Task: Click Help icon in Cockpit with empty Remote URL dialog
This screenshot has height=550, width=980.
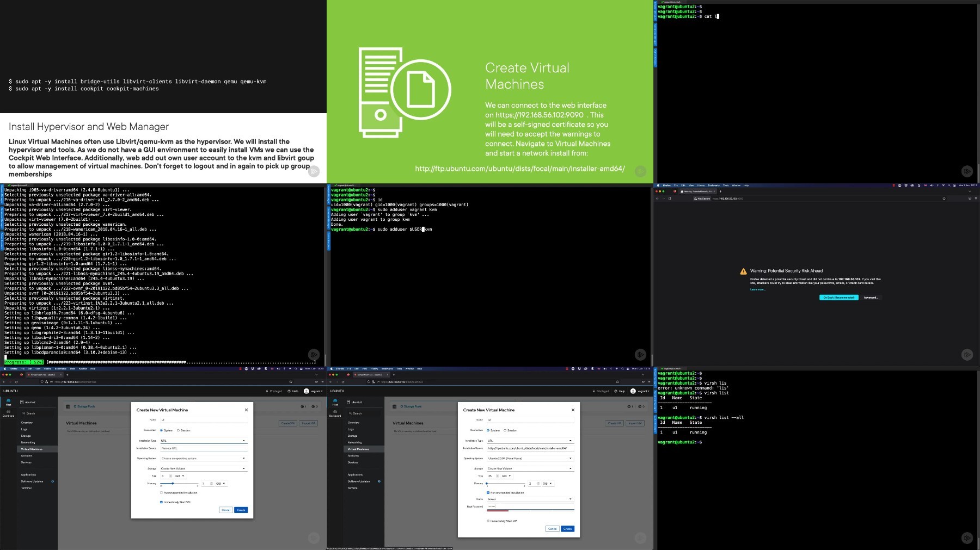Action: point(290,391)
